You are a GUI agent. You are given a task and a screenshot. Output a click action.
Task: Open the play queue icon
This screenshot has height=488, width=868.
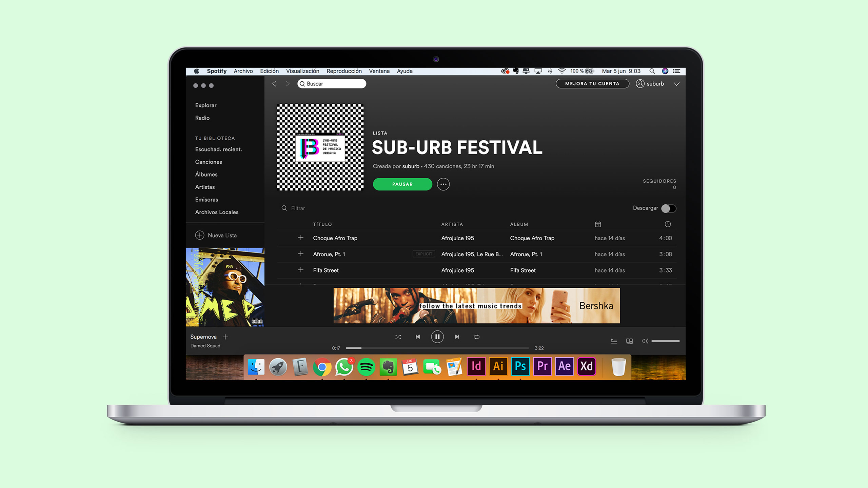614,341
